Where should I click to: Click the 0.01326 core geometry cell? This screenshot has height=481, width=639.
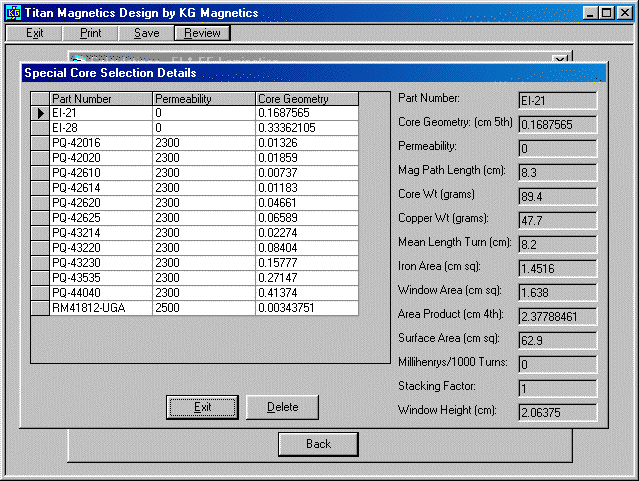(x=307, y=143)
